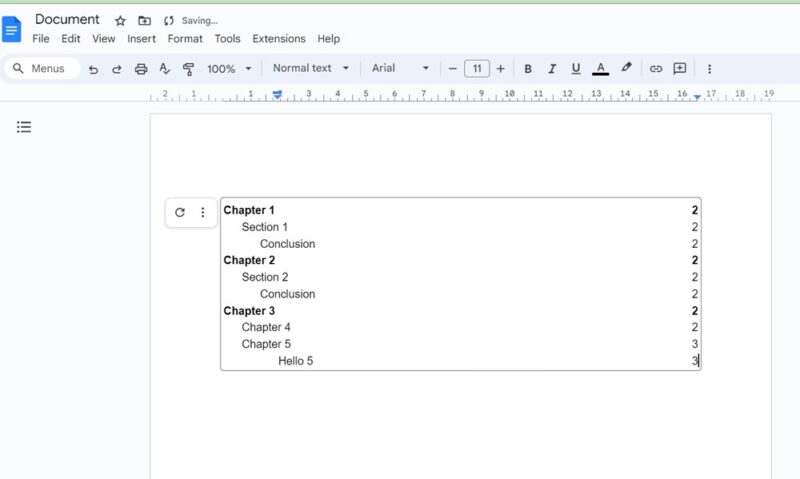Open more toolbar options

pos(709,69)
